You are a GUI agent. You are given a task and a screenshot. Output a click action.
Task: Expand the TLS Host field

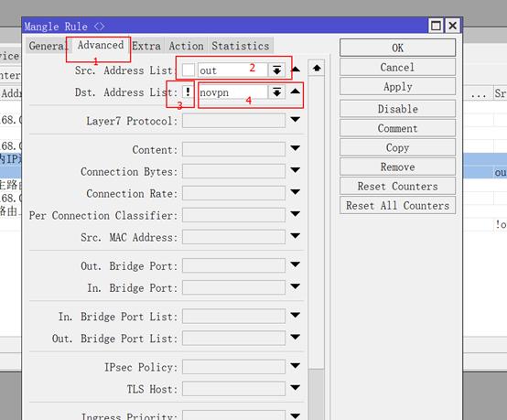coord(296,388)
